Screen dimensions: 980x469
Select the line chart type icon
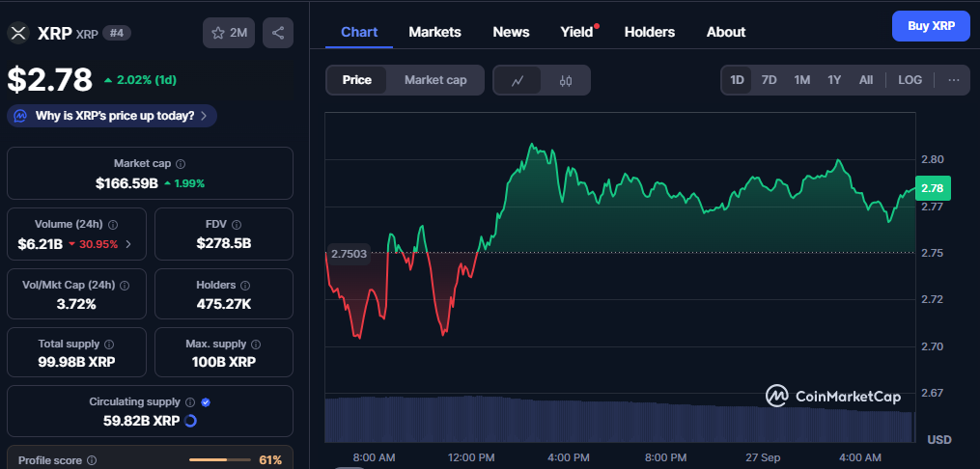pos(518,80)
